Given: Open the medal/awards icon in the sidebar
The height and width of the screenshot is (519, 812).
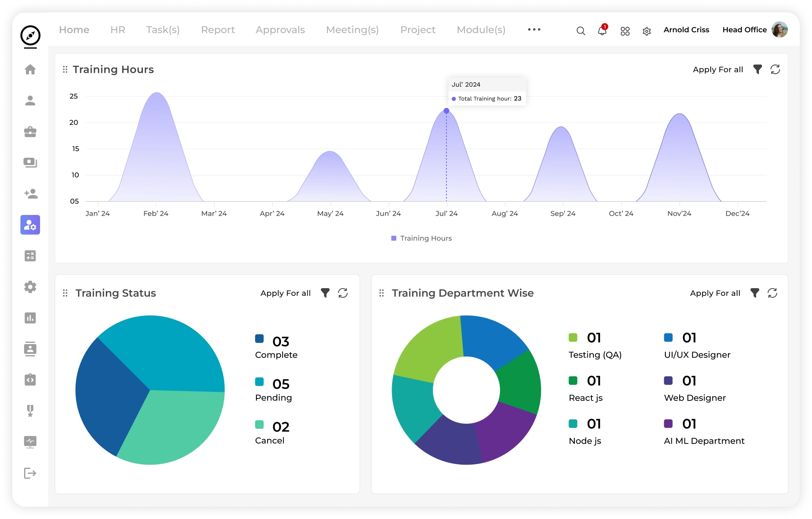Looking at the screenshot, I should coord(31,411).
